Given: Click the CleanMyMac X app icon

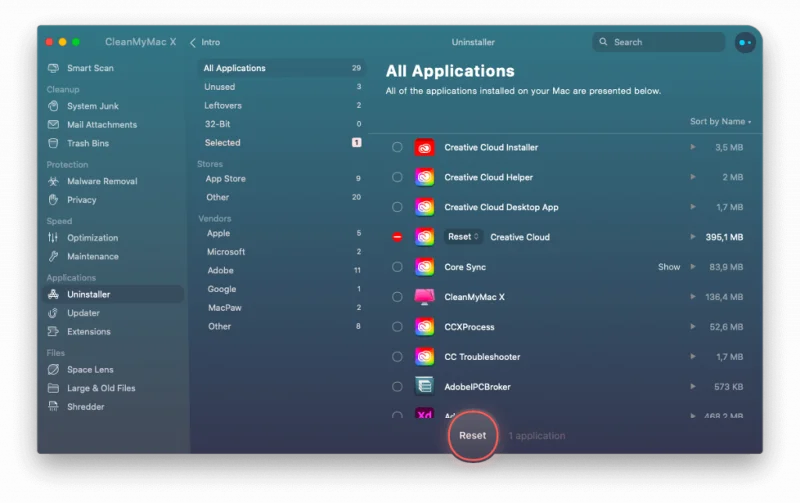Looking at the screenshot, I should pyautogui.click(x=424, y=297).
